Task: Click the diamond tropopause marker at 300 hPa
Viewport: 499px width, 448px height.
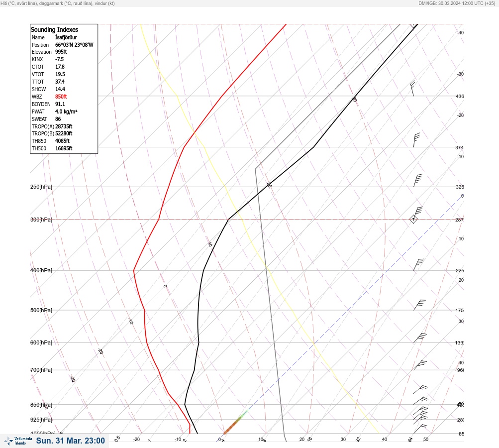Action: pyautogui.click(x=413, y=219)
